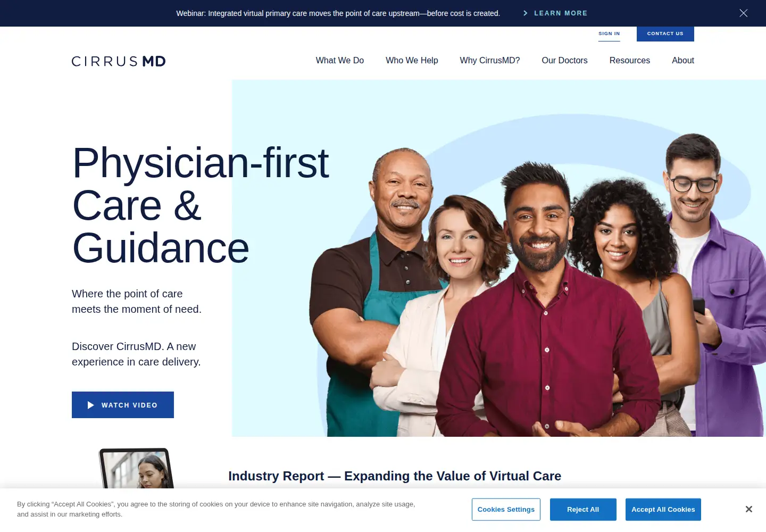766x532 pixels.
Task: Dismiss the cookie consent bar
Action: 748,510
